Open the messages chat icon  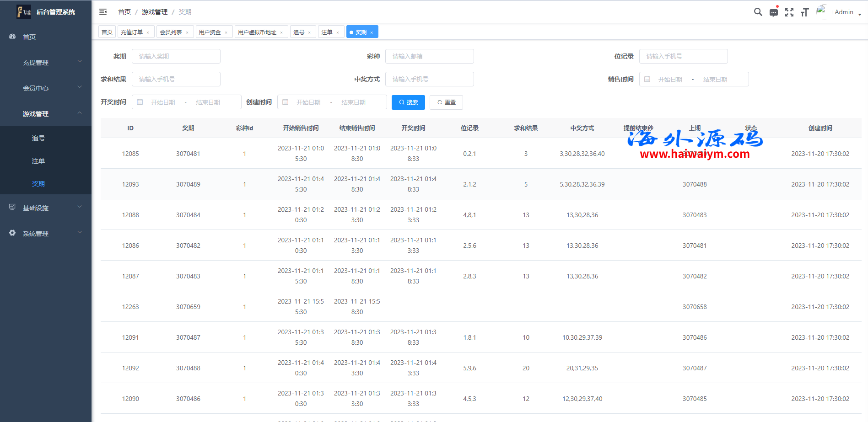point(773,13)
